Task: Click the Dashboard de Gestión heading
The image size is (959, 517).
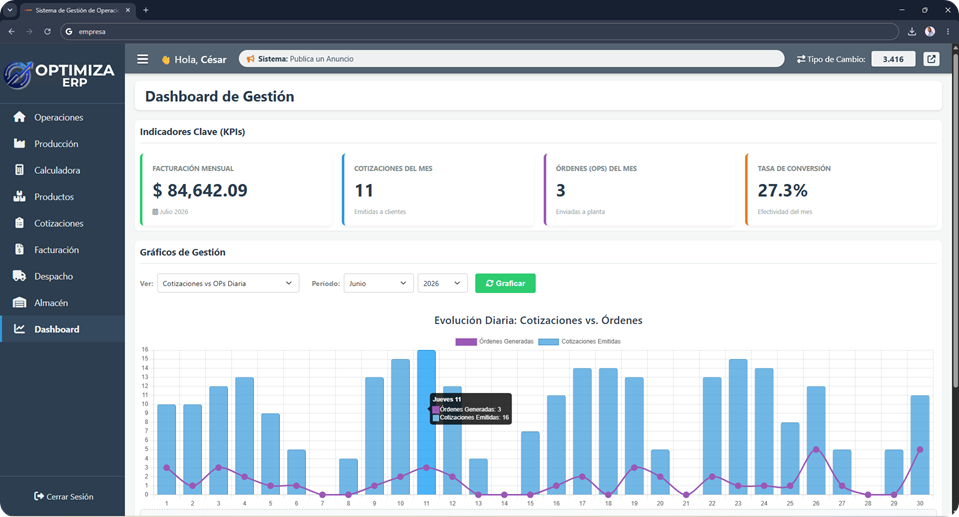Action: pos(220,97)
